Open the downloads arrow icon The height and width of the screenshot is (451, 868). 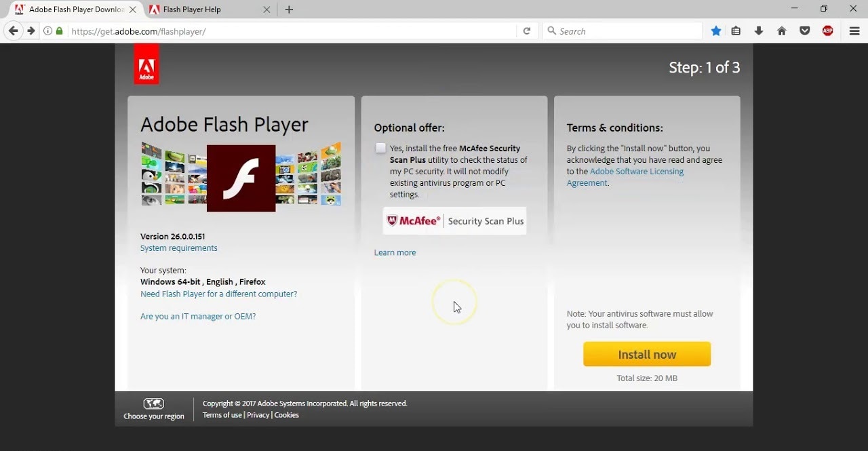point(759,31)
